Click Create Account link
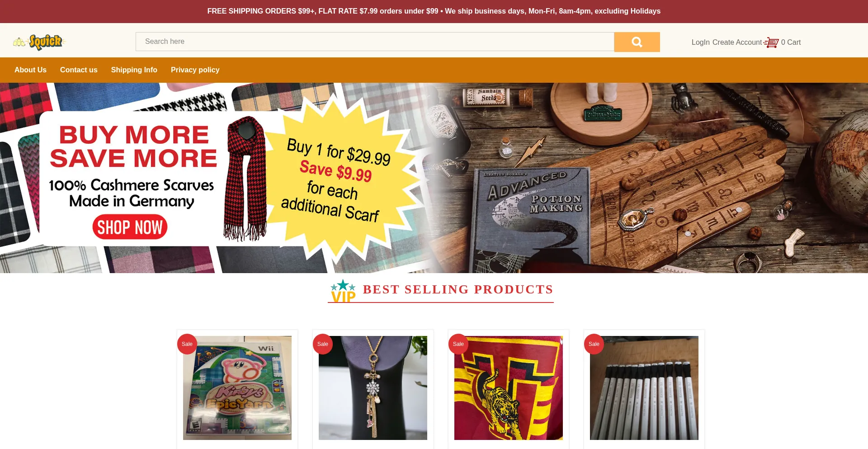 (737, 43)
